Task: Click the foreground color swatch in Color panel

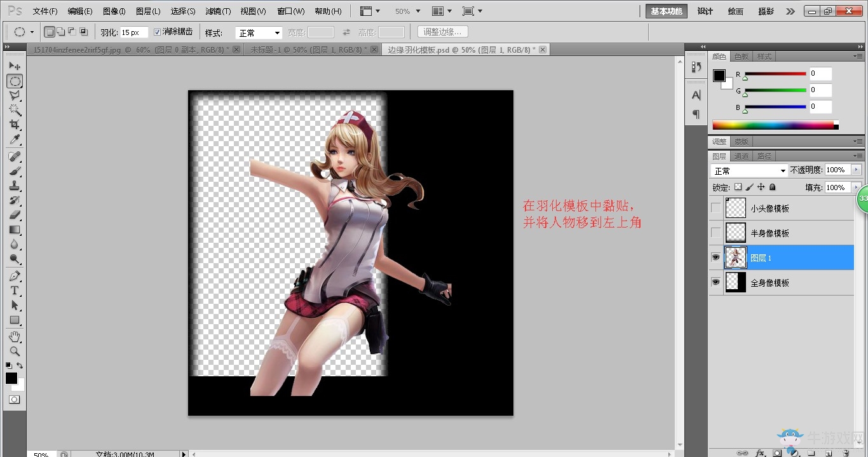Action: 719,76
